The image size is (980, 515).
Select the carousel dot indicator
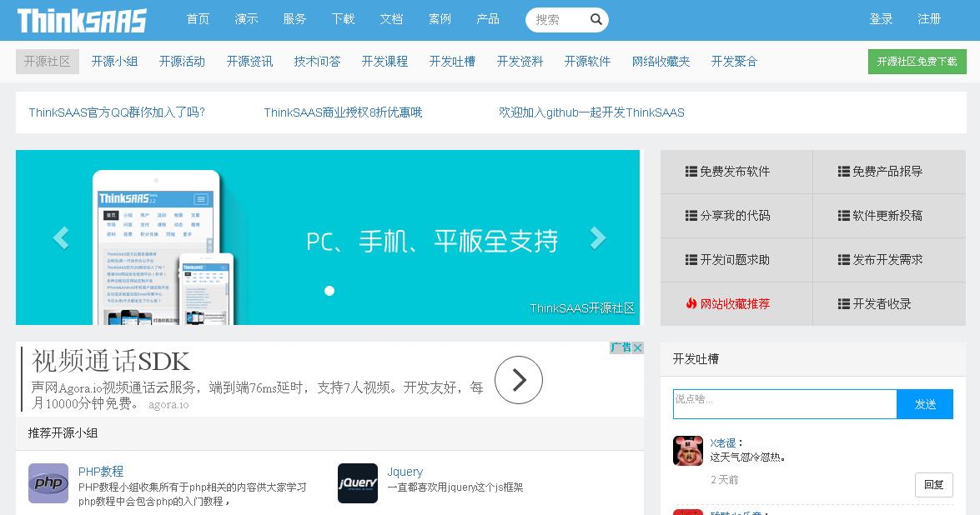click(329, 291)
